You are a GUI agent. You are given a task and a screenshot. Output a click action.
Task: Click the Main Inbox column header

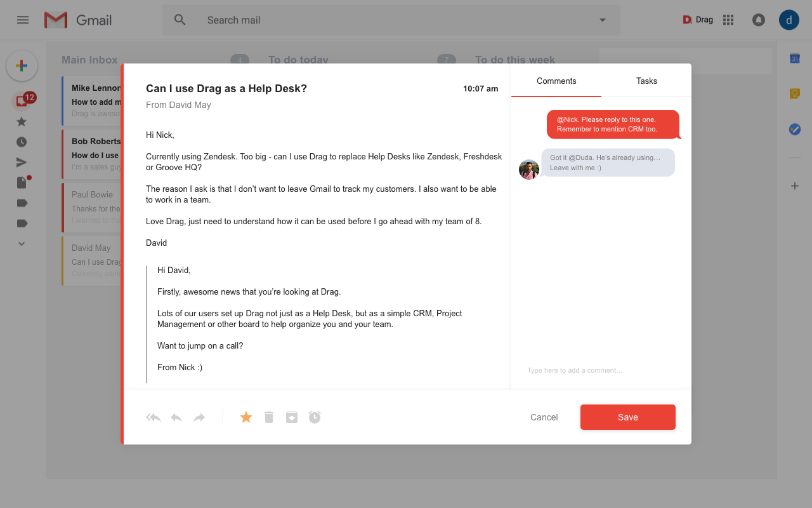pos(89,60)
